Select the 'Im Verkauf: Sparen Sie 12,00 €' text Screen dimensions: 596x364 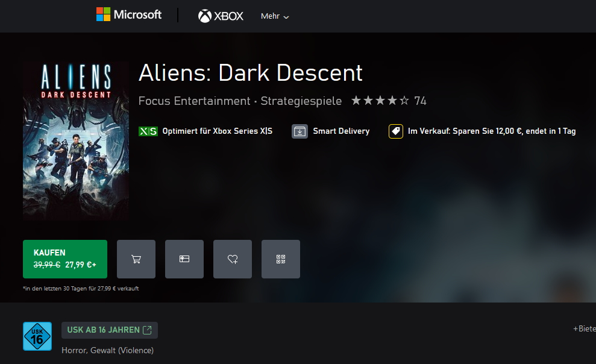(x=465, y=131)
